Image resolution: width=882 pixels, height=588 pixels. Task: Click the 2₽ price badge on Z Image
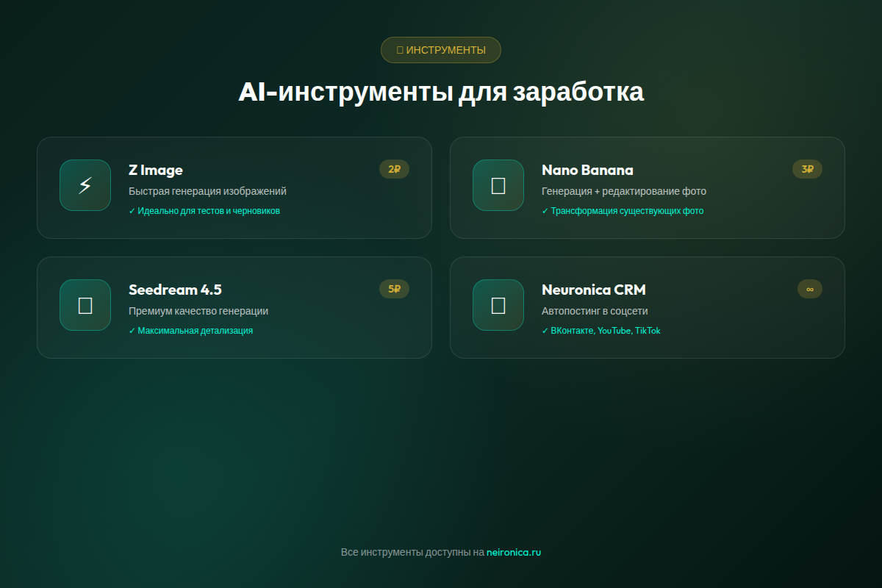tap(395, 169)
